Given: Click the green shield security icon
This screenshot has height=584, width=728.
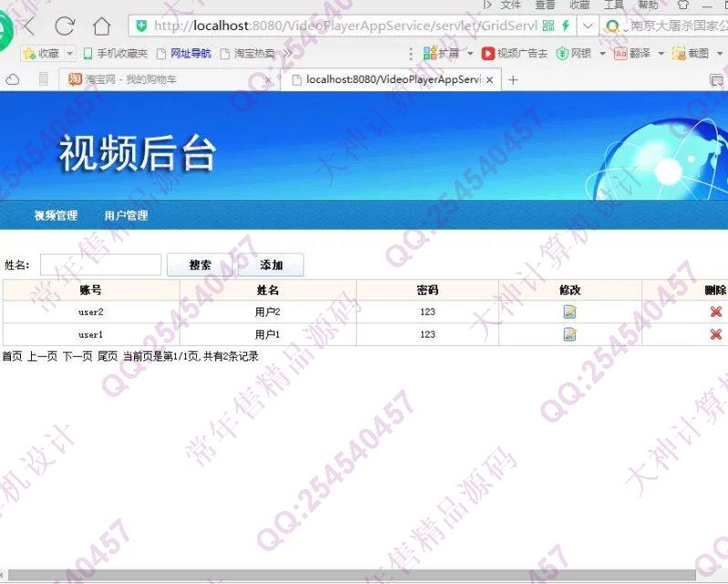Looking at the screenshot, I should (x=141, y=26).
